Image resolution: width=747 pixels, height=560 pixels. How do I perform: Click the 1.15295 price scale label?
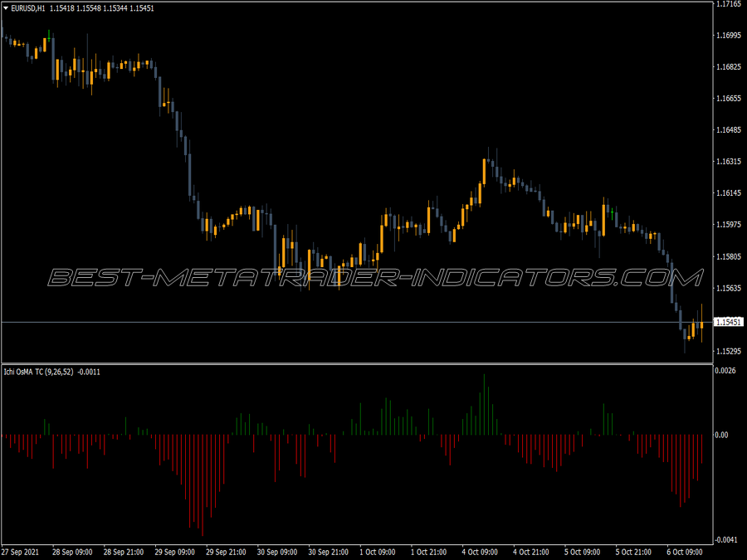point(729,351)
